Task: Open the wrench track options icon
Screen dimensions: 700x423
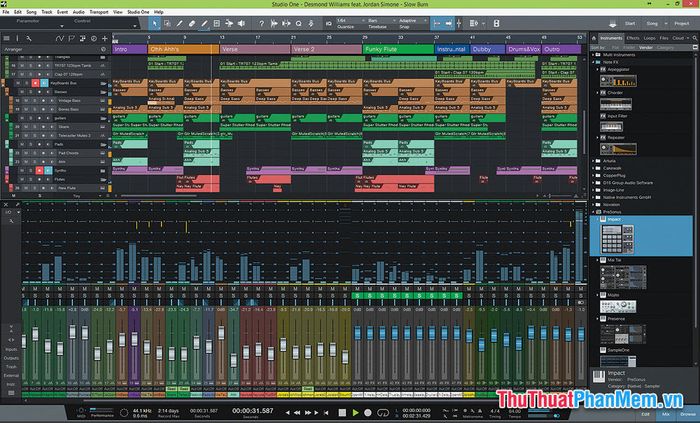Action: pyautogui.click(x=28, y=39)
